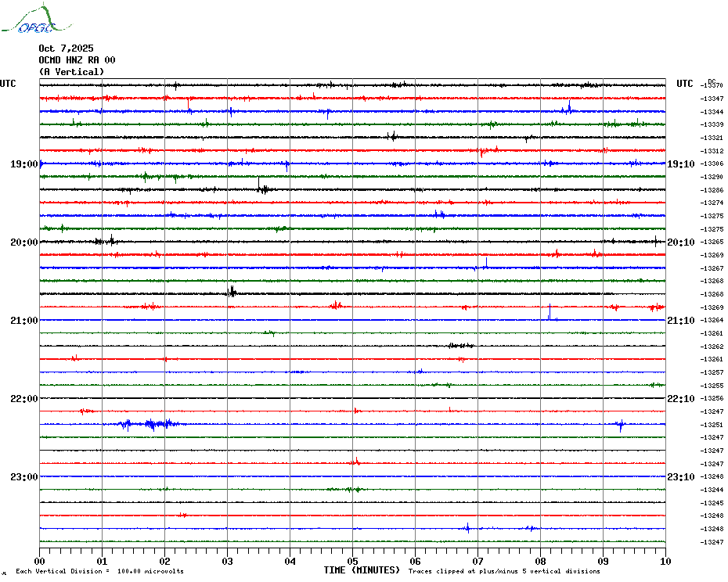Image resolution: width=728 pixels, height=582 pixels.
Task: Click the 23:10 right axis time label
Action: (x=680, y=477)
